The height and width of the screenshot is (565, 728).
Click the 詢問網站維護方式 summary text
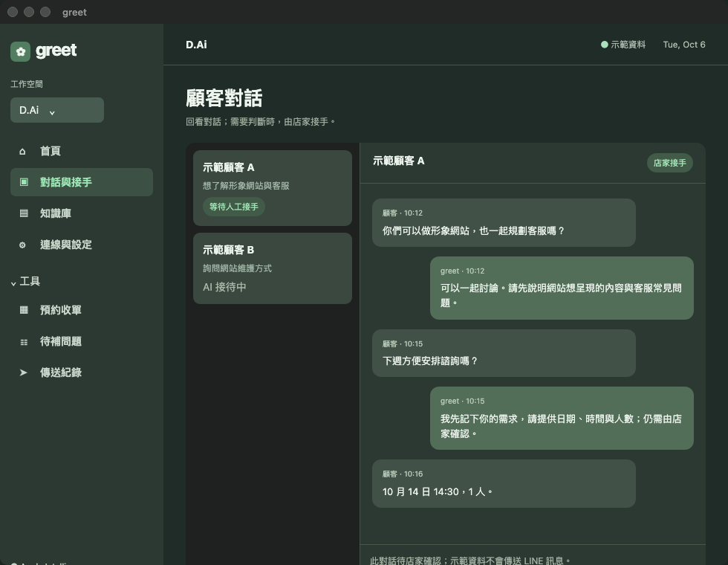pos(237,268)
